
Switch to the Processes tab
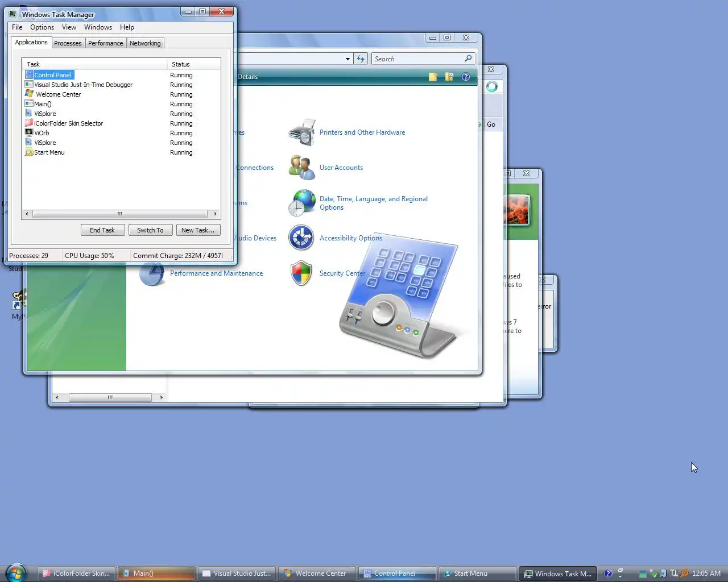68,43
